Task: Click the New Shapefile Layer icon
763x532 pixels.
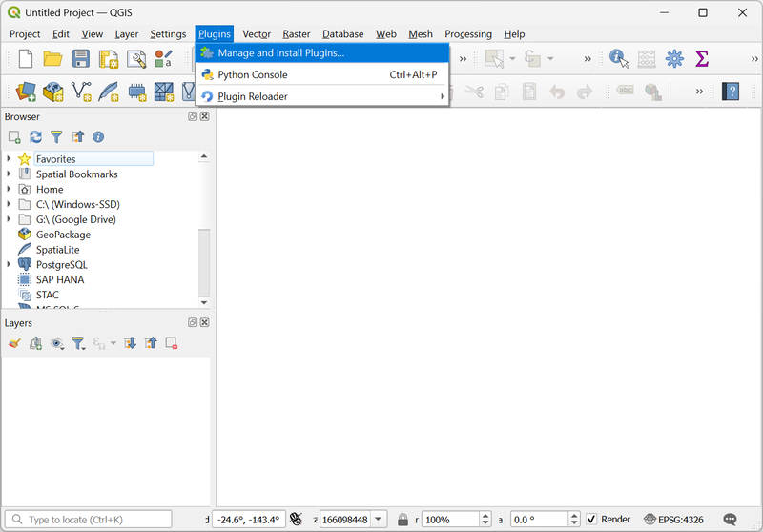Action: click(x=81, y=91)
